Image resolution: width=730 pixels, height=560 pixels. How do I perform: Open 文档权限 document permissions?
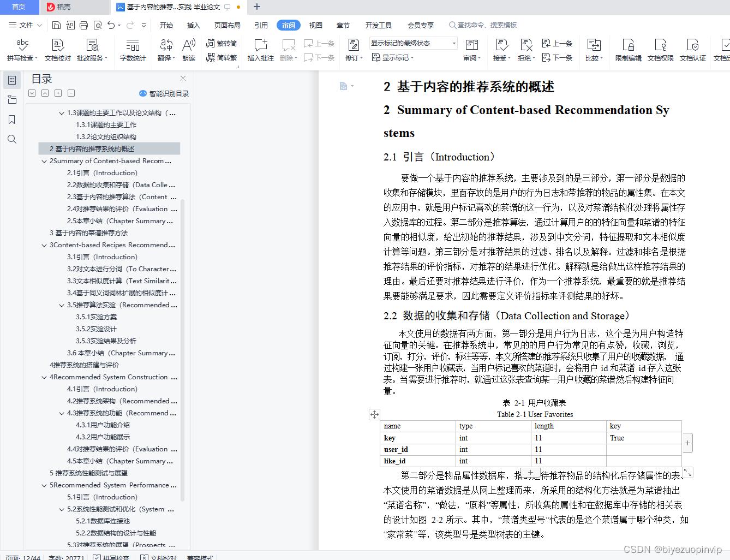pyautogui.click(x=661, y=50)
